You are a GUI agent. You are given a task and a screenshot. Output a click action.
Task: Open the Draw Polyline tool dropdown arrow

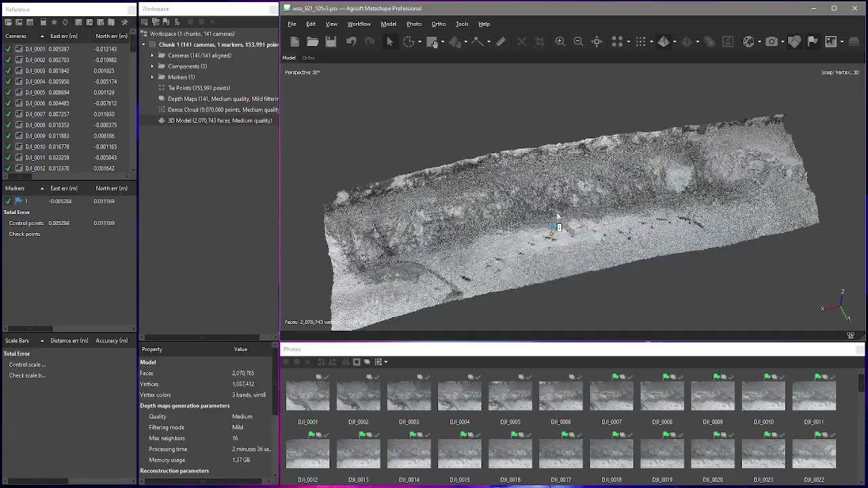pyautogui.click(x=488, y=42)
